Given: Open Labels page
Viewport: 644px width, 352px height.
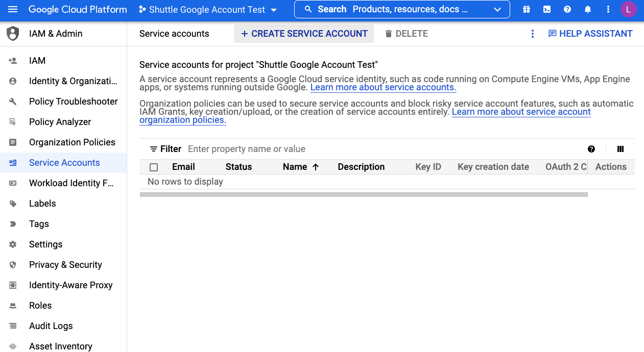Looking at the screenshot, I should [x=42, y=204].
